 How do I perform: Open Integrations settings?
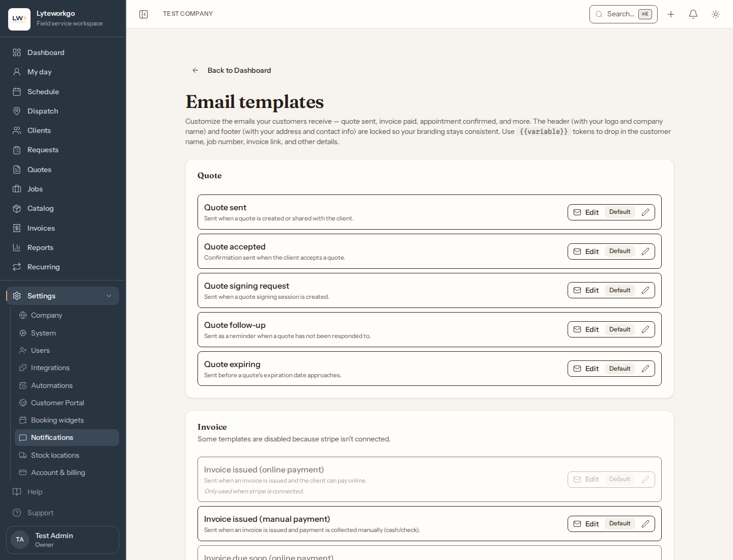coord(67,368)
